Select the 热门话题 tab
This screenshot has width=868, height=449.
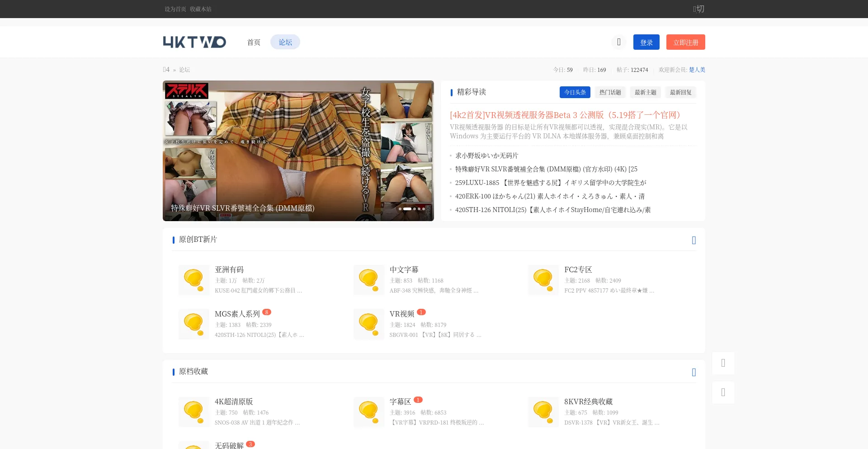(x=610, y=92)
